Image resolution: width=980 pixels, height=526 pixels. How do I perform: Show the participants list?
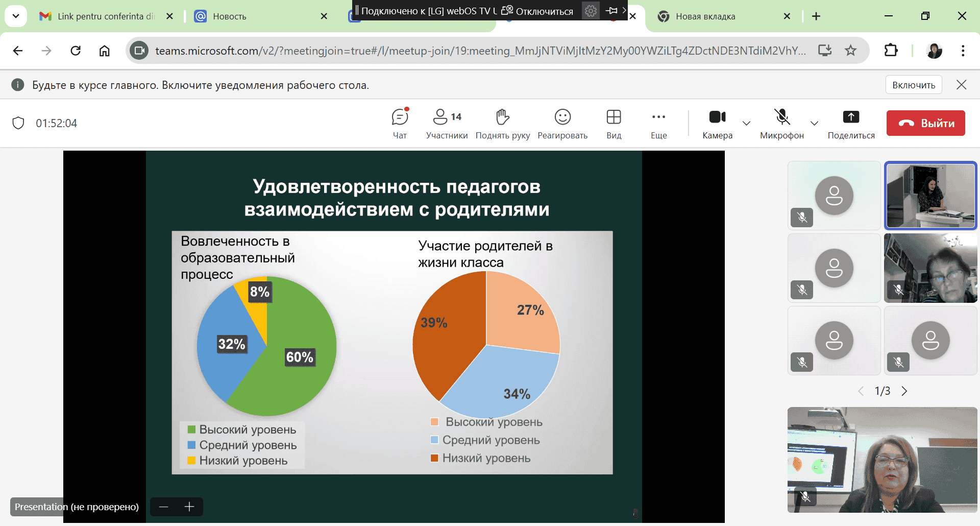point(447,123)
